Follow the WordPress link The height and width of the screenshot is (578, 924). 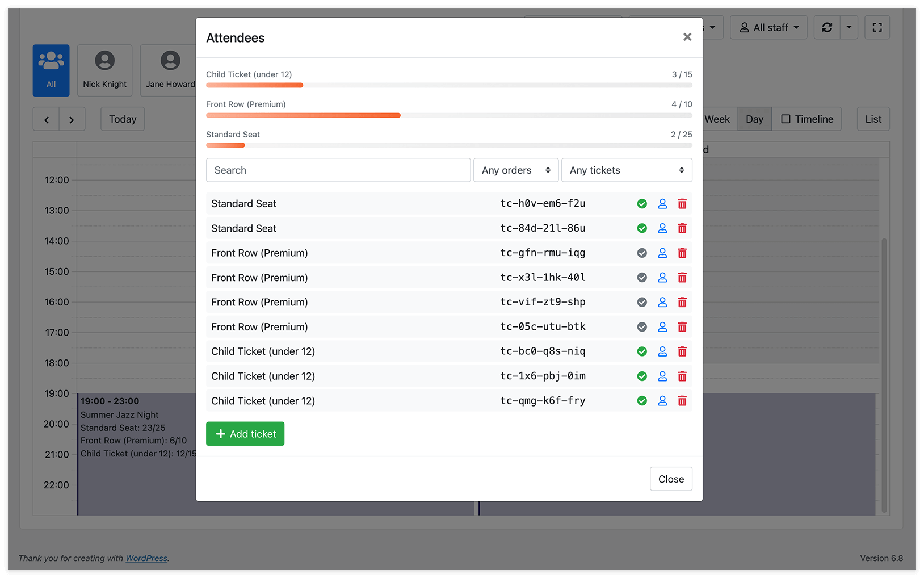(146, 558)
